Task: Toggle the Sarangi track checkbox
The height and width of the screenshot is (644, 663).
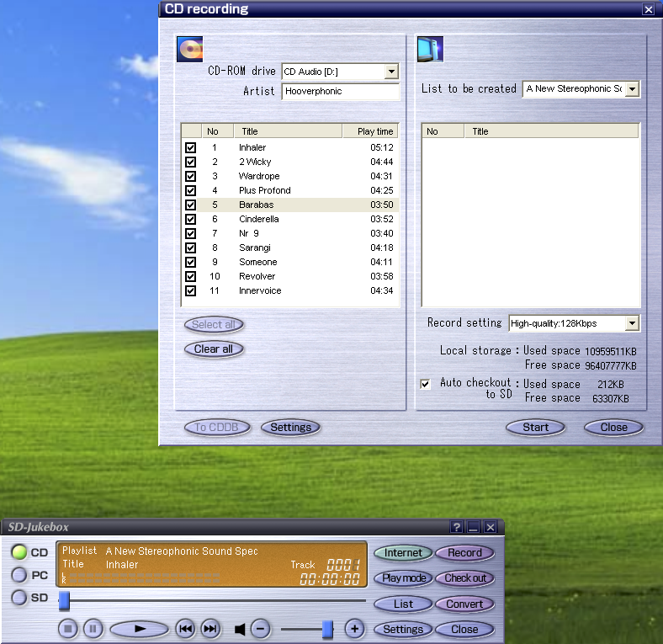Action: point(191,248)
